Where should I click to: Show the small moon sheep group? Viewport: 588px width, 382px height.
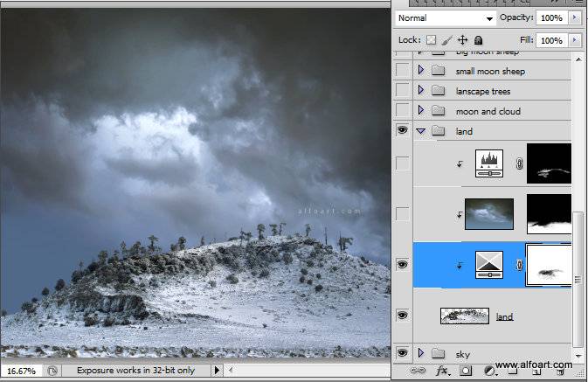pyautogui.click(x=402, y=70)
